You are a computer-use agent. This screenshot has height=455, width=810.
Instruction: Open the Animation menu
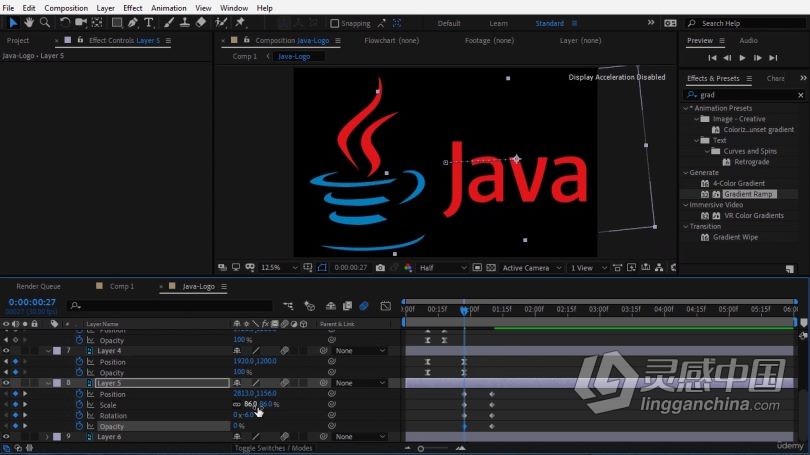pos(168,8)
